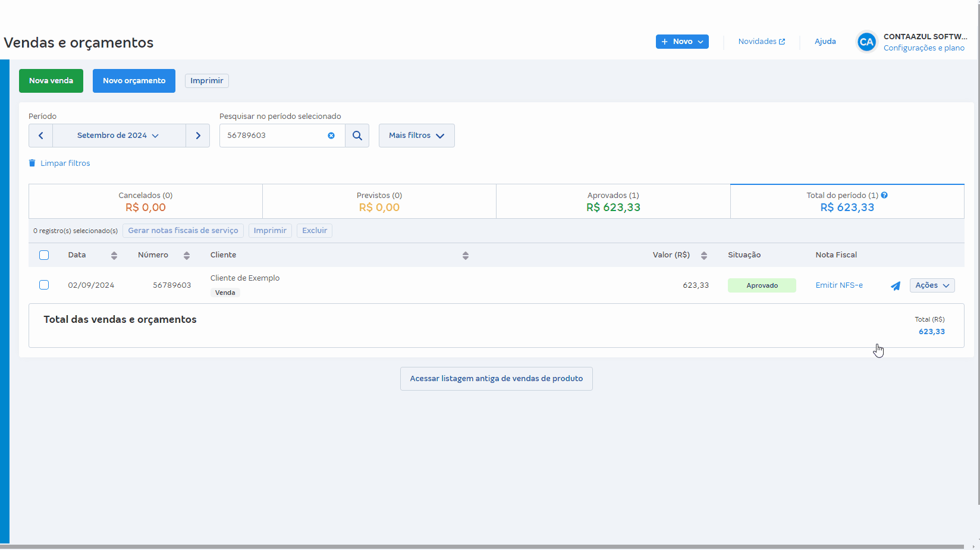Sort by Número column arrows
Screen dimensions: 980x550
click(187, 256)
